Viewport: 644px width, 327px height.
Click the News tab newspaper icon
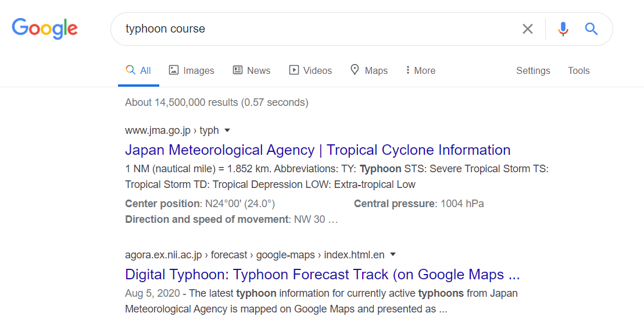(x=238, y=70)
